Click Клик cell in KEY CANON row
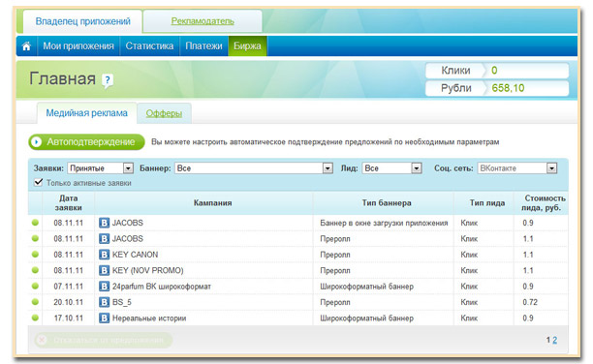Viewport: 593px width, 364px height. click(469, 255)
